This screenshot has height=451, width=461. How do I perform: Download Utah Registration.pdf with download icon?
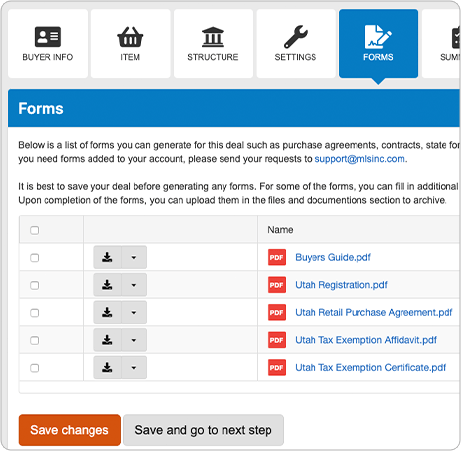(107, 285)
